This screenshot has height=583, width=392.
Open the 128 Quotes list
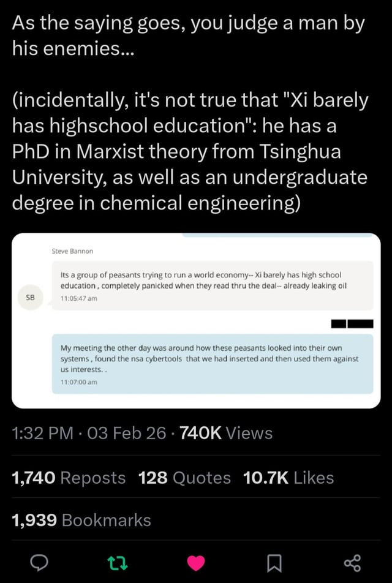184,478
